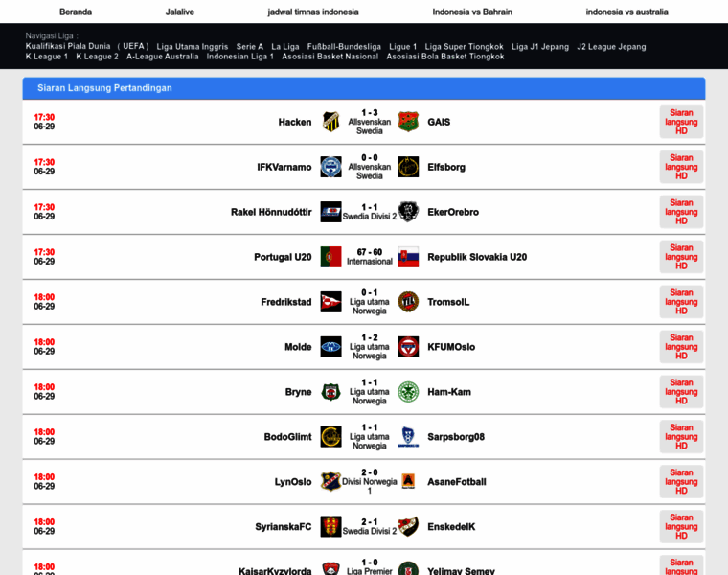Open the La Liga league link
Image resolution: width=728 pixels, height=575 pixels.
click(x=285, y=46)
